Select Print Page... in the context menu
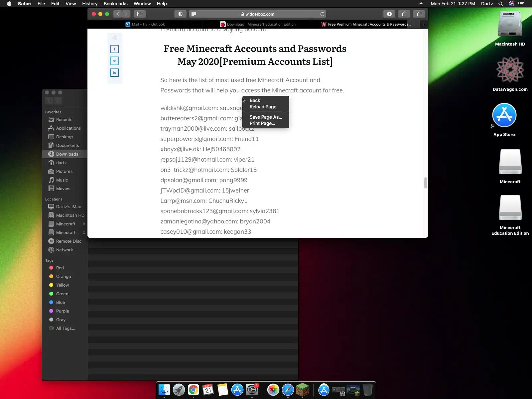The image size is (532, 399). click(266, 123)
